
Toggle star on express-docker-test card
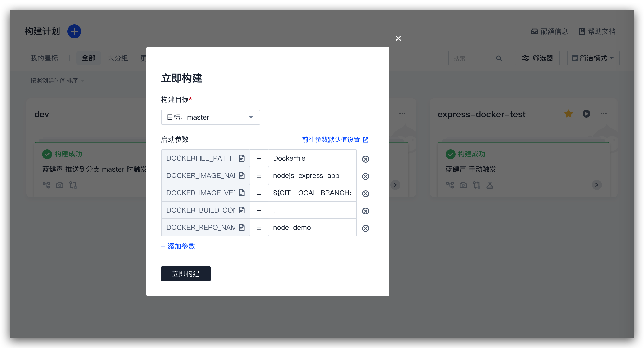[568, 114]
